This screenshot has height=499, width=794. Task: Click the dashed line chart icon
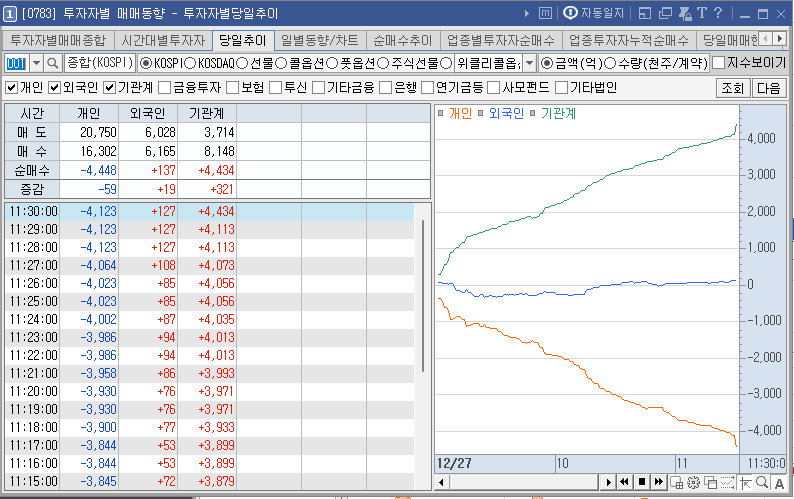pyautogui.click(x=728, y=482)
